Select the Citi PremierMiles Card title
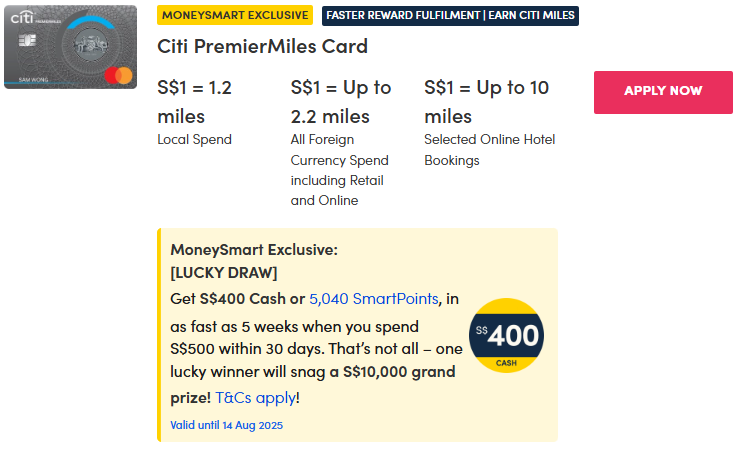735x451 pixels. pyautogui.click(x=263, y=46)
